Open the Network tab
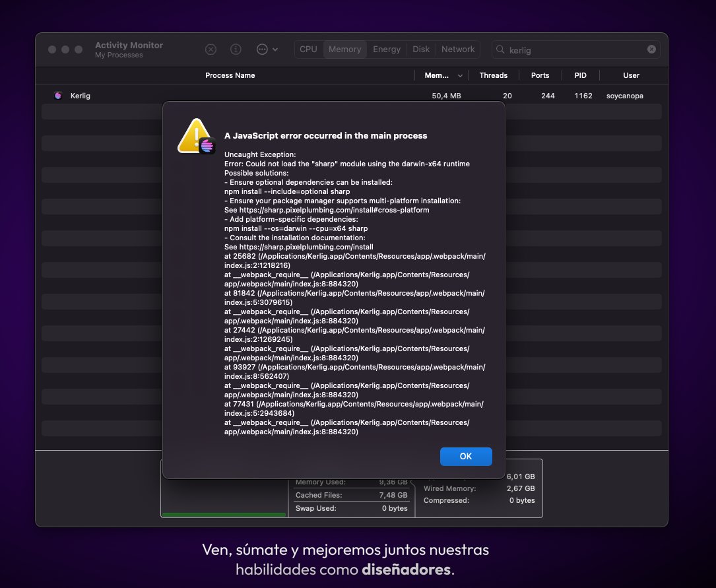The height and width of the screenshot is (588, 716). tap(458, 49)
